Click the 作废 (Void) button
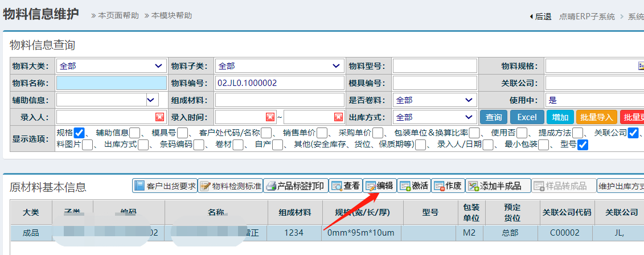644x255 pixels. pyautogui.click(x=448, y=186)
